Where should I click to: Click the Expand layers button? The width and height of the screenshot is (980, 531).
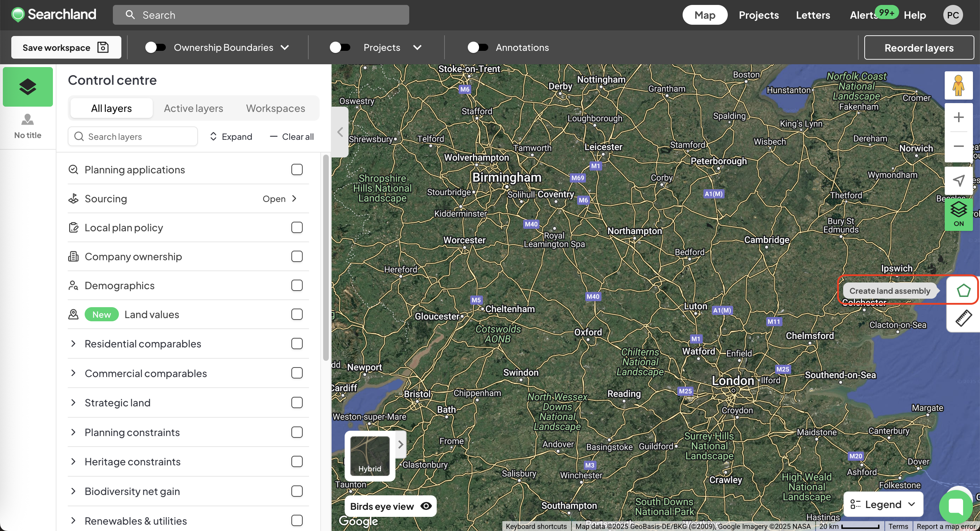(231, 136)
